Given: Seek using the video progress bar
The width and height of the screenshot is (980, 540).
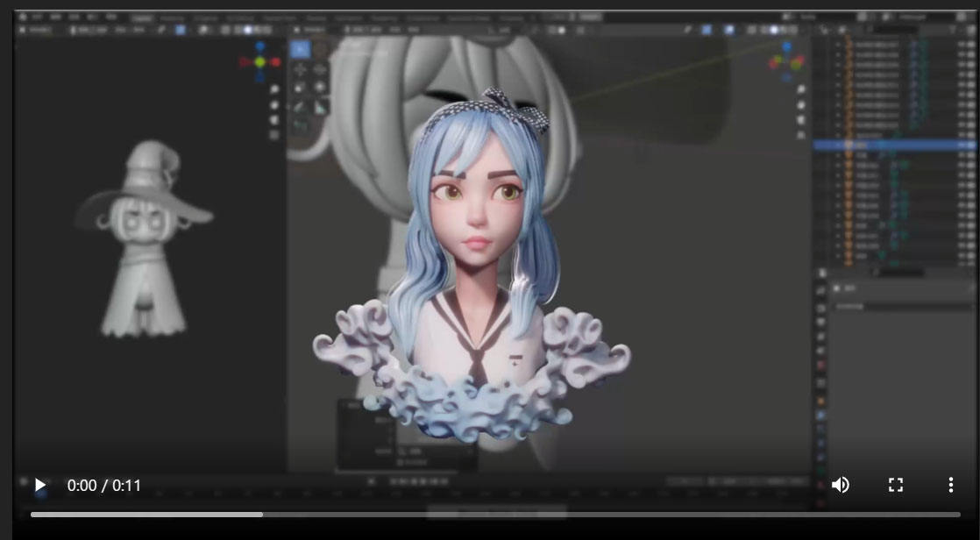Looking at the screenshot, I should tap(495, 515).
